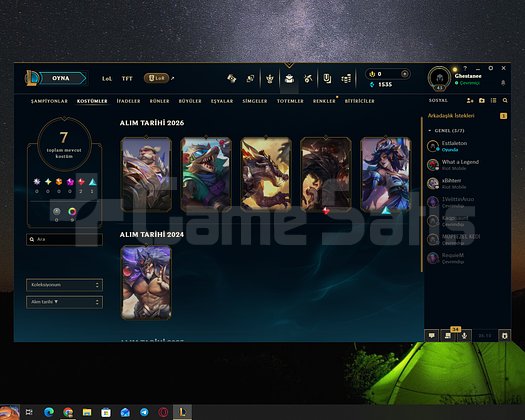
Task: Open the TOTEMLER tab
Action: tap(290, 101)
